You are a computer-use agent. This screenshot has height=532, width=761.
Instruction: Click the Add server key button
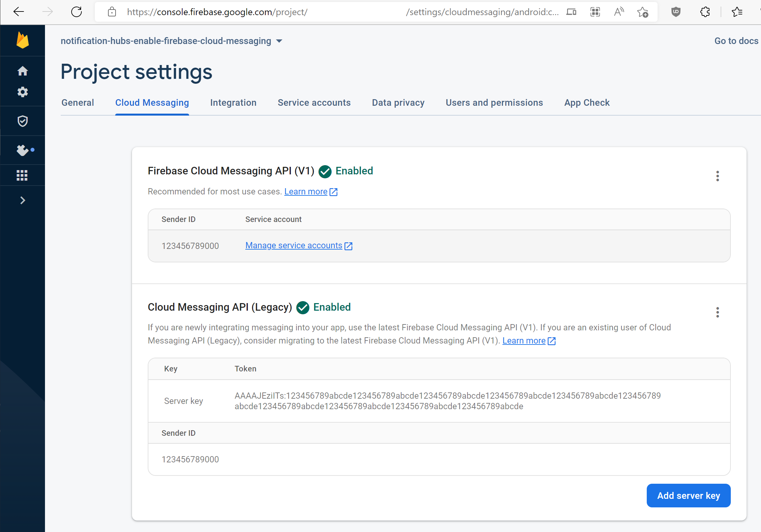click(688, 496)
